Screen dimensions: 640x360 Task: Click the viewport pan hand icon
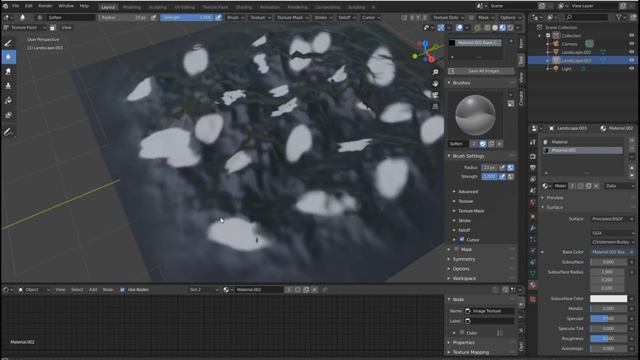[x=435, y=83]
